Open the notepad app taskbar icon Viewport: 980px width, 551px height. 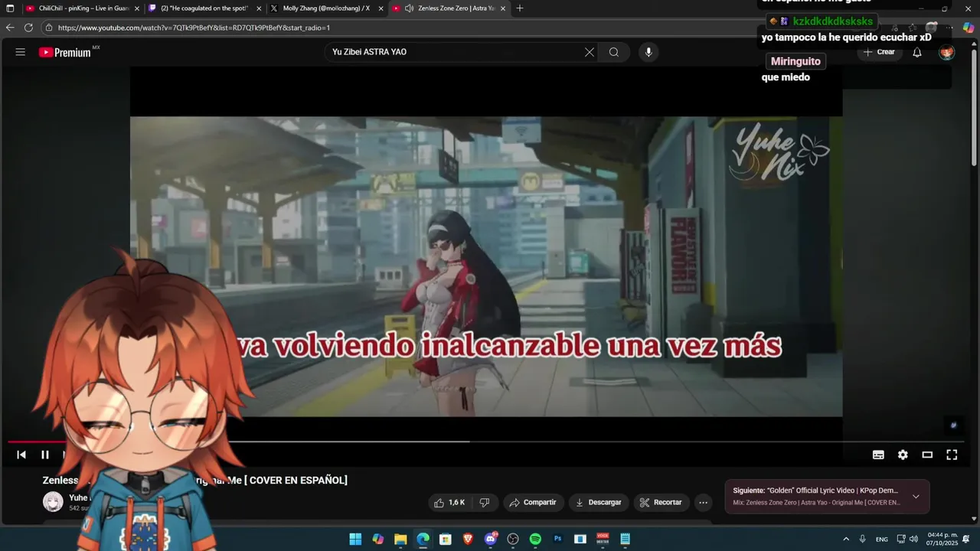pyautogui.click(x=626, y=539)
